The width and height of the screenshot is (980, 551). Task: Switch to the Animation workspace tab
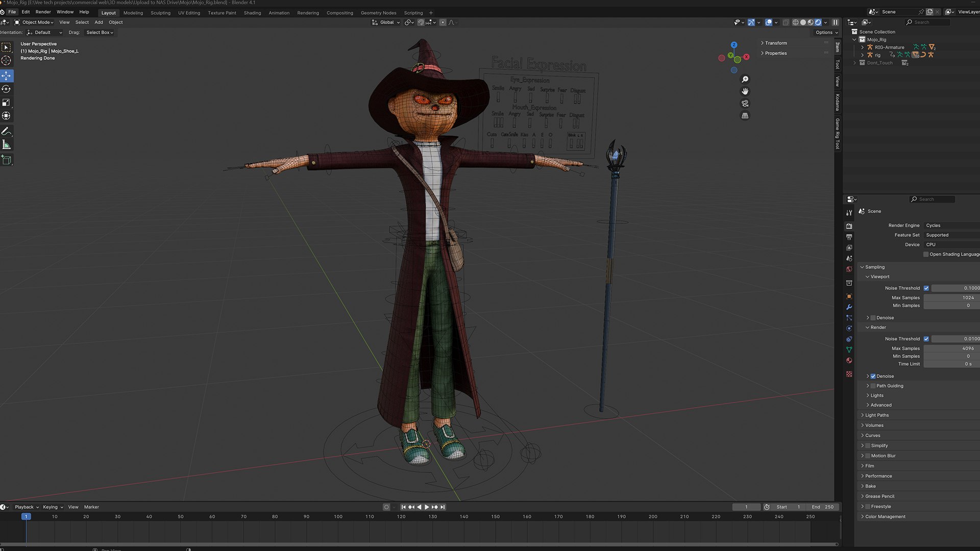tap(279, 13)
